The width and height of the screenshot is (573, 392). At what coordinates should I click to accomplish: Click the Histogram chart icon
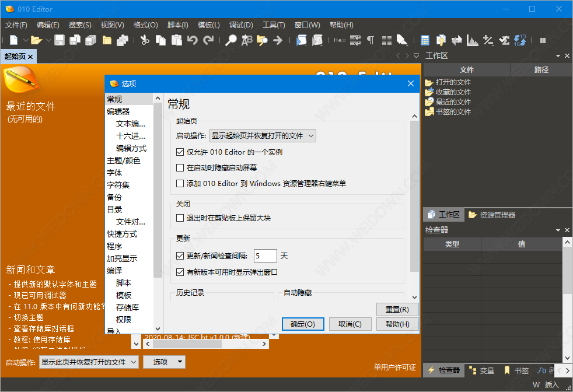(473, 40)
